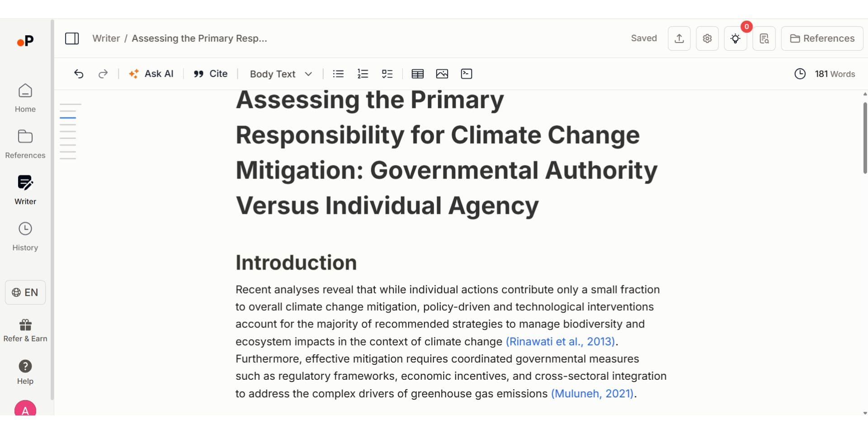Open the Rinawati et al., 2013 citation

click(560, 341)
